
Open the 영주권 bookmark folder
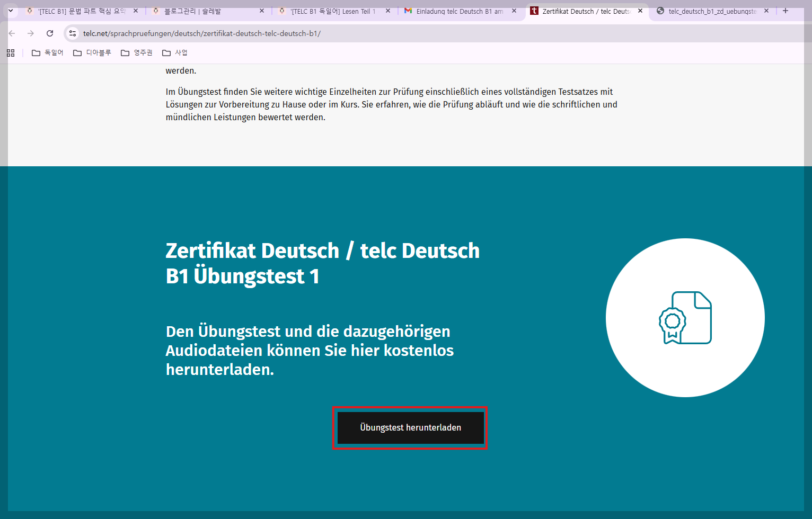point(137,53)
